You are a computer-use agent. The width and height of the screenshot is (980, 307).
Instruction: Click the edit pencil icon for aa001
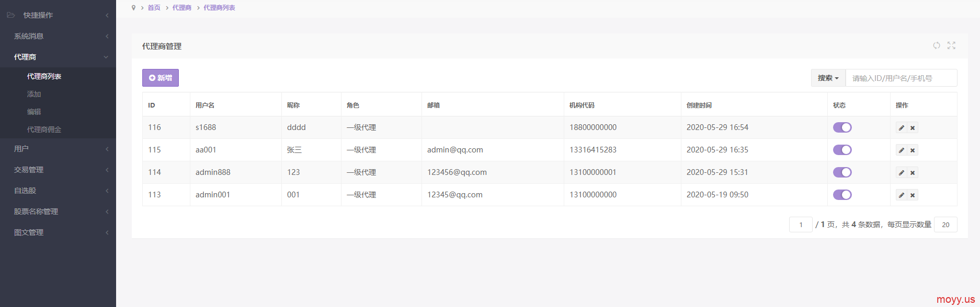(x=901, y=150)
